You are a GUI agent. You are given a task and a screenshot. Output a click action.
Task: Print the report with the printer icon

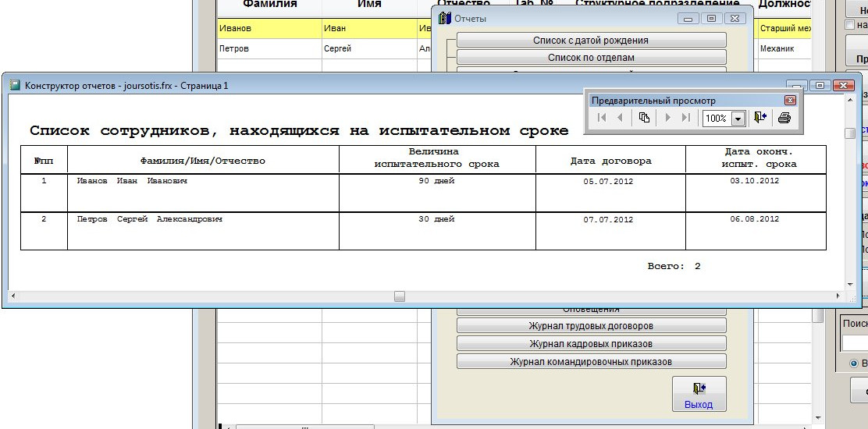pyautogui.click(x=784, y=118)
